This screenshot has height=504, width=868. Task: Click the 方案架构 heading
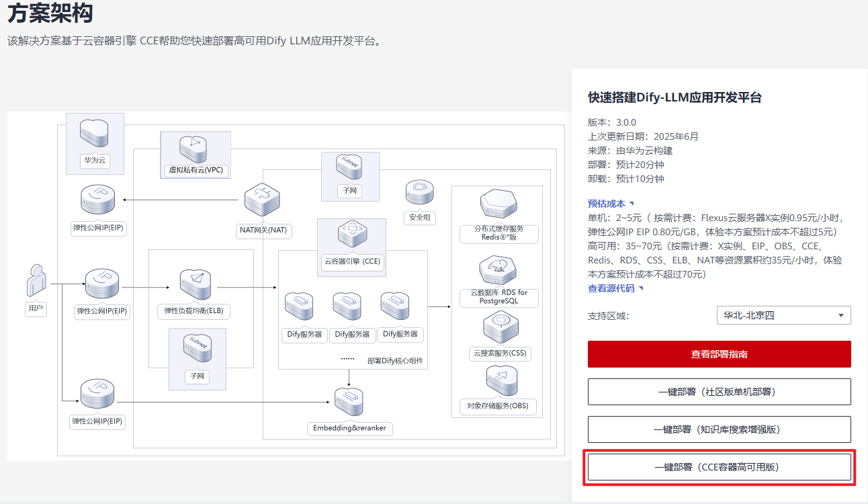pos(50,13)
